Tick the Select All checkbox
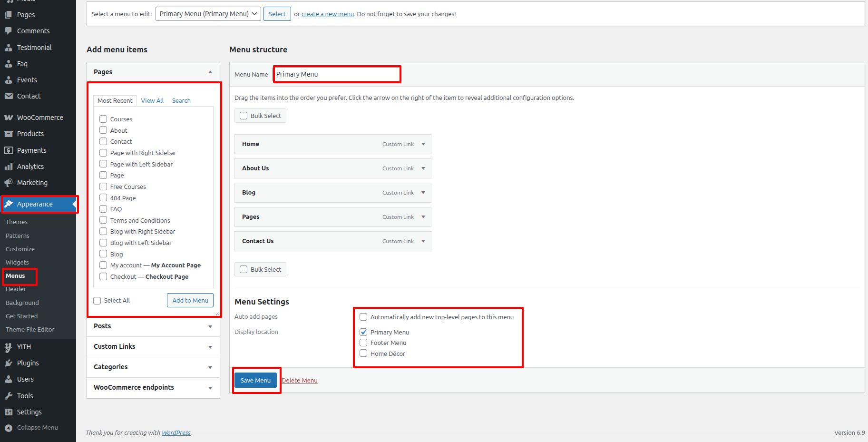 97,301
